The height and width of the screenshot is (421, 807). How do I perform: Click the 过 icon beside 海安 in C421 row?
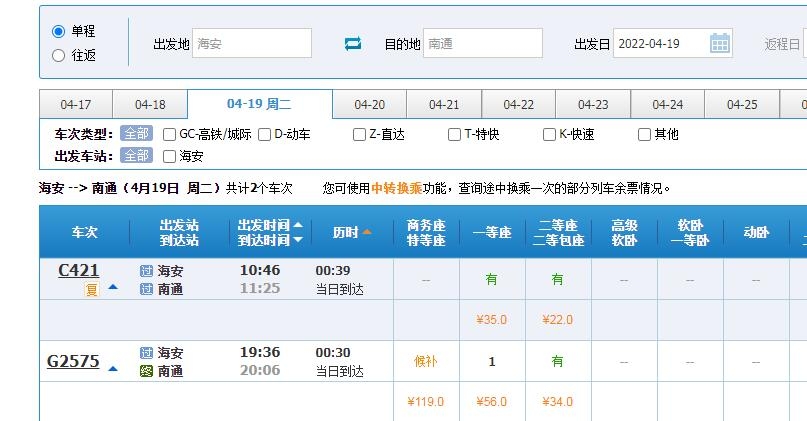(147, 270)
